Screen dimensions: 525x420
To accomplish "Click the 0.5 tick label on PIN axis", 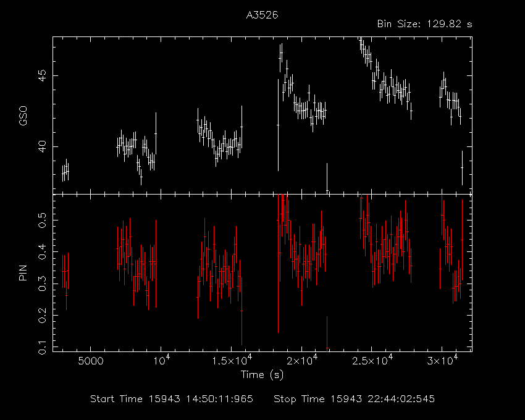I will (x=43, y=220).
